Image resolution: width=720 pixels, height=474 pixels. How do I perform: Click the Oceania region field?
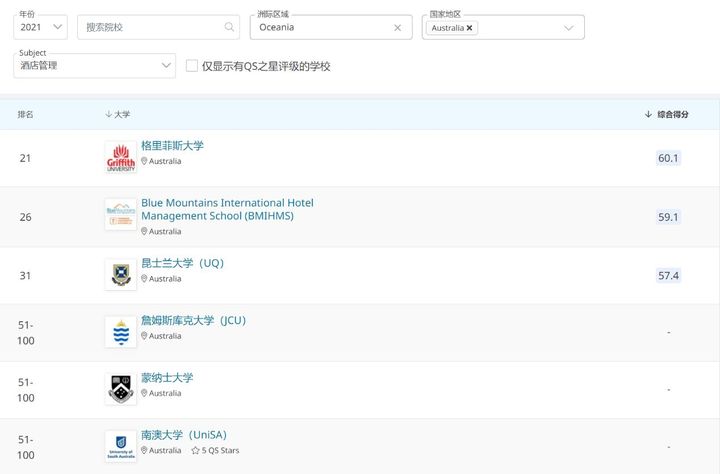click(331, 27)
